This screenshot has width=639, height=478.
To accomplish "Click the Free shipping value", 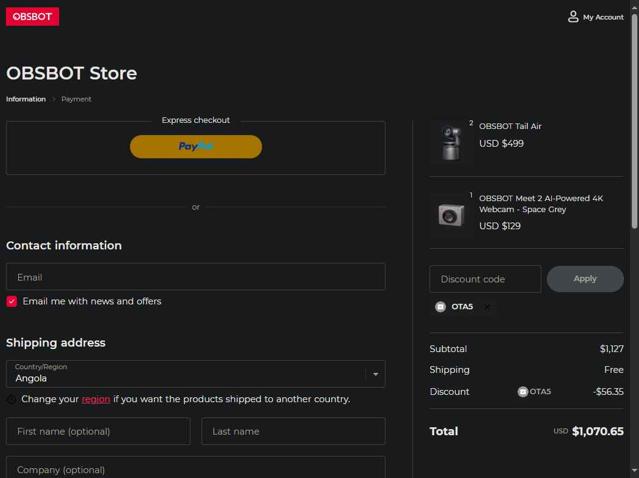I will tap(614, 370).
